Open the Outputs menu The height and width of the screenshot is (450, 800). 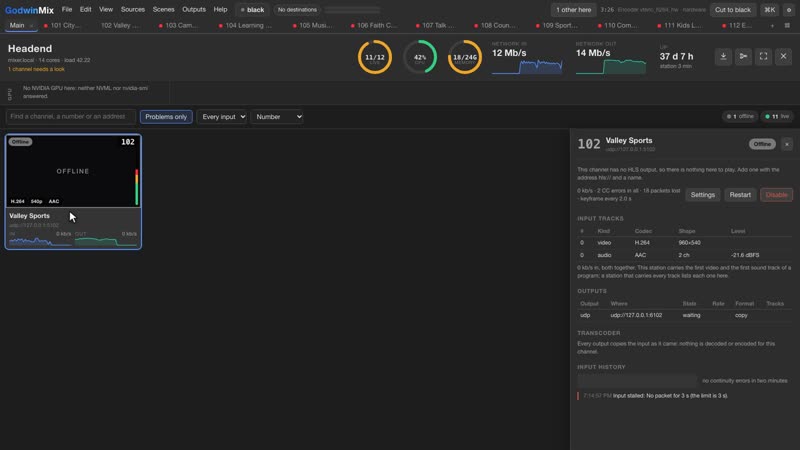click(x=194, y=9)
